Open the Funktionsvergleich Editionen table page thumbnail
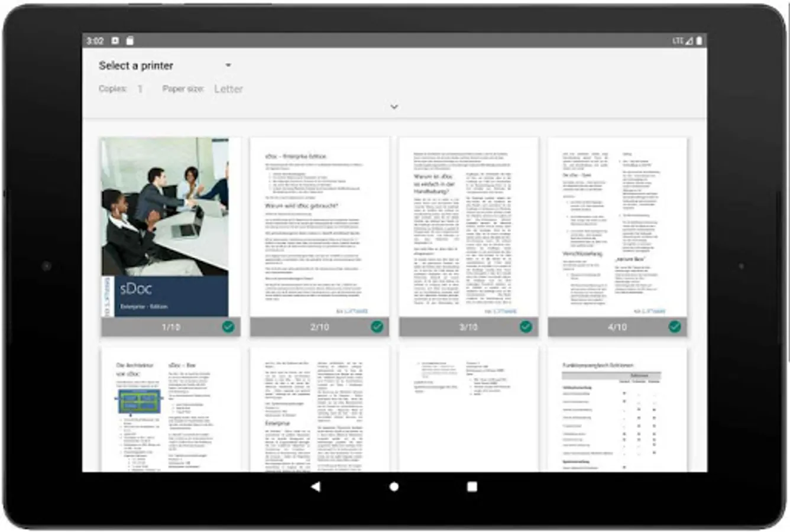The height and width of the screenshot is (532, 790). click(618, 410)
